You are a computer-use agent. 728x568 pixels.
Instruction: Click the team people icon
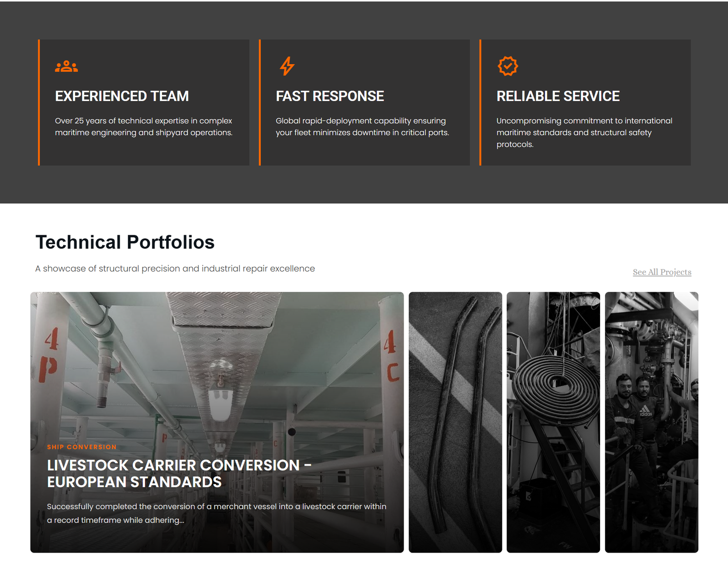66,66
